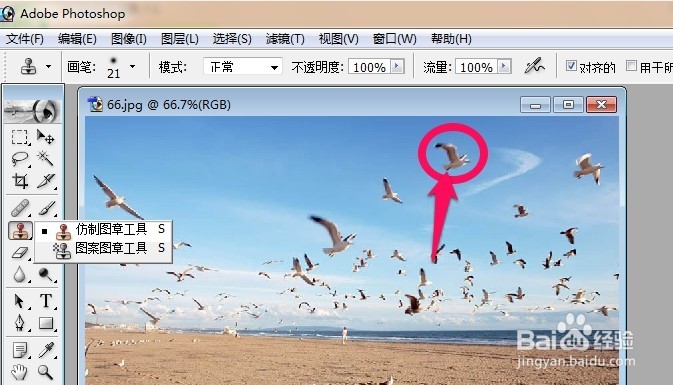Viewport: 673px width, 385px height.
Task: Click the Adobe Photoshop title bar icon
Action: coord(8,14)
